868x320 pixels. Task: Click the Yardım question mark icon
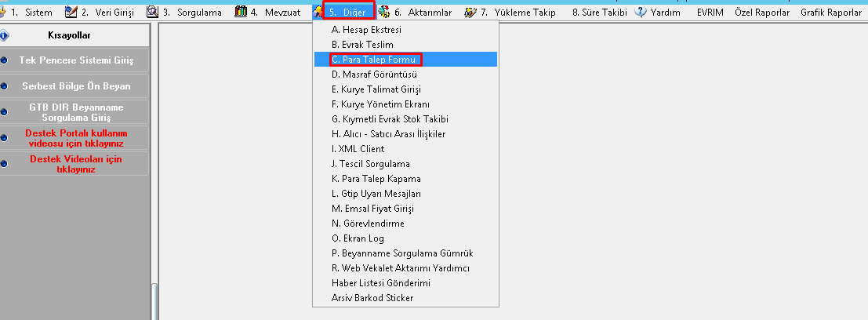(641, 12)
